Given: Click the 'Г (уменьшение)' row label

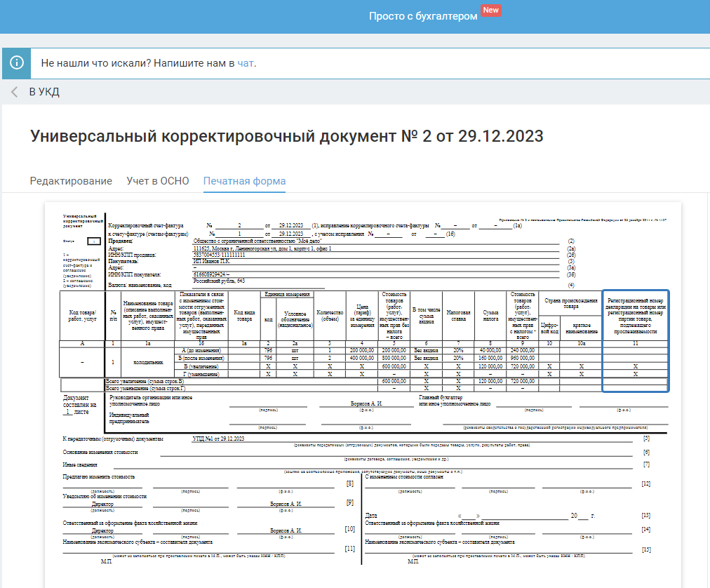Looking at the screenshot, I should click(201, 374).
